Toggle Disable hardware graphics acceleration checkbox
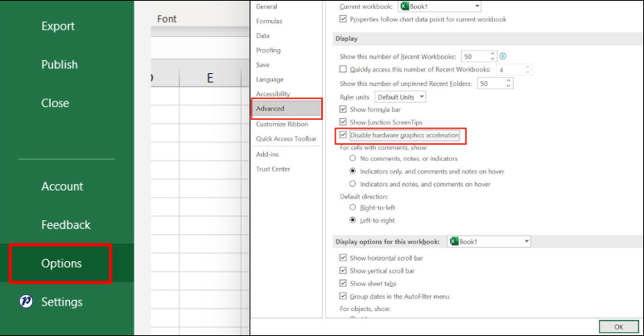 coord(344,136)
